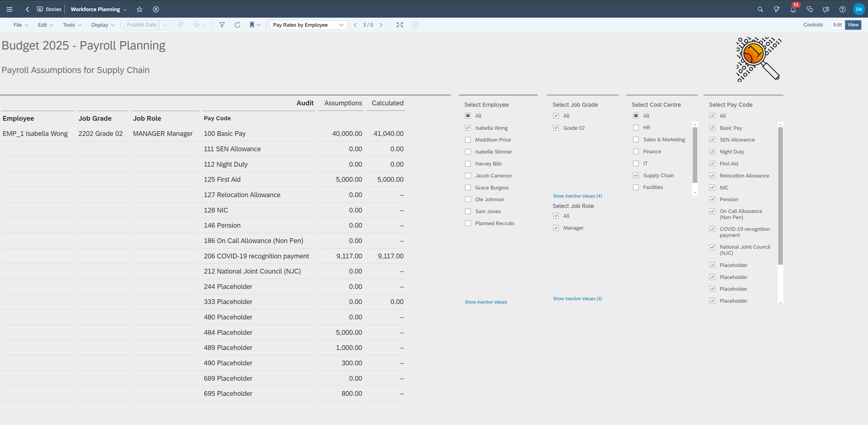Refresh the story data

237,25
